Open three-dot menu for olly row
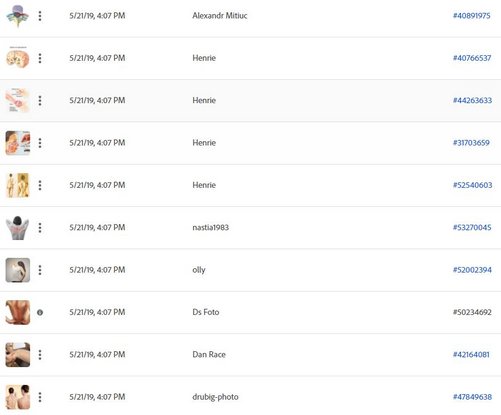This screenshot has width=501, height=415. click(x=40, y=270)
